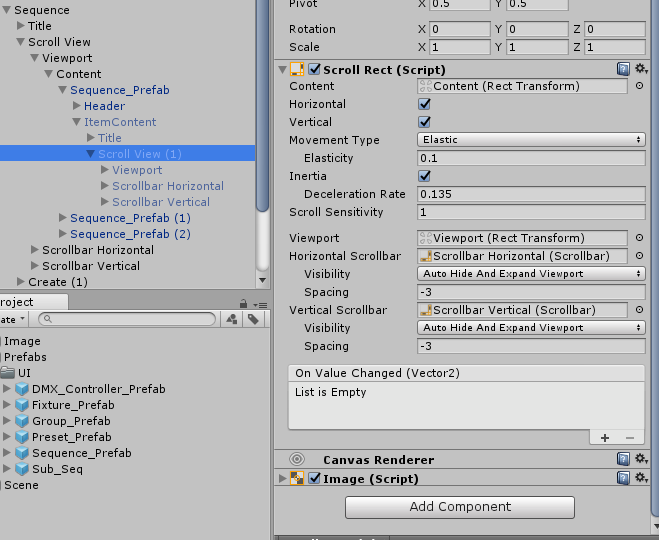Toggle the Inertia checkbox

[424, 176]
